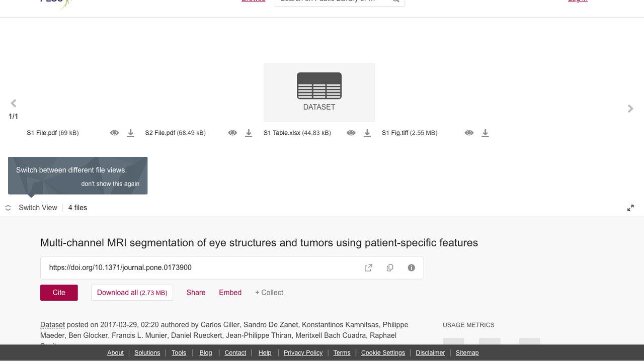
Task: Open Help in the footer
Action: point(265,353)
